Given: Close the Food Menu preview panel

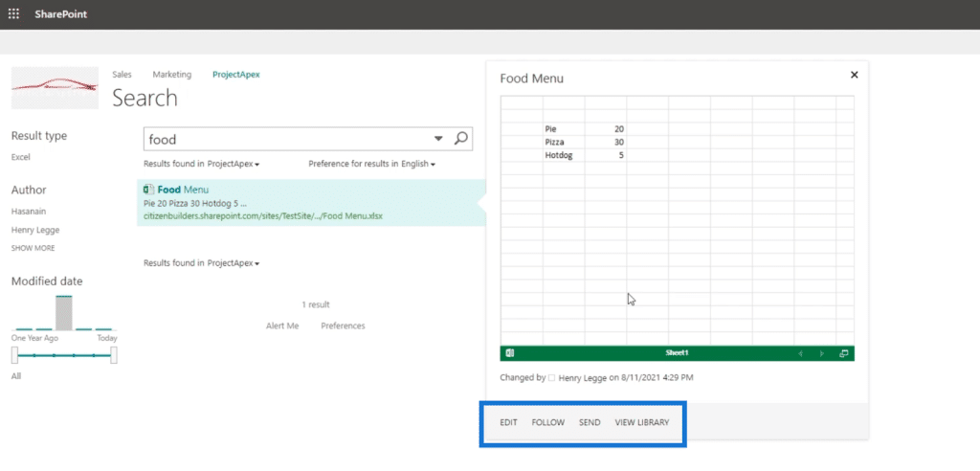Looking at the screenshot, I should tap(855, 75).
